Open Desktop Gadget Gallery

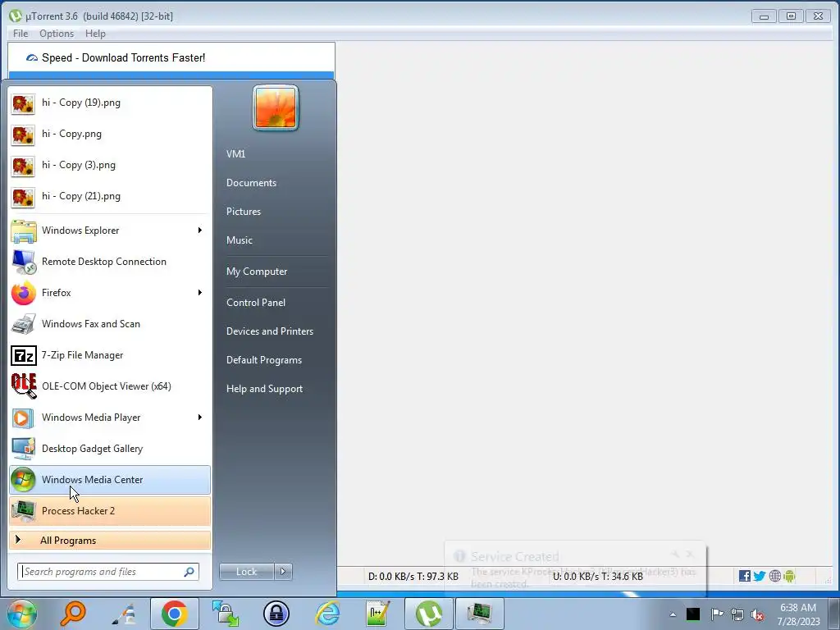110,449
